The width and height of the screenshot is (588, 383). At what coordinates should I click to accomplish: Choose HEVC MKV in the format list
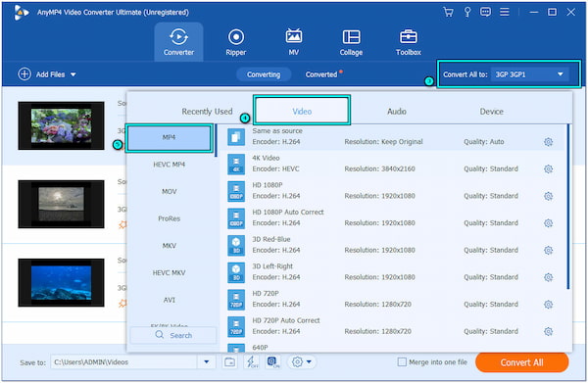pyautogui.click(x=169, y=273)
